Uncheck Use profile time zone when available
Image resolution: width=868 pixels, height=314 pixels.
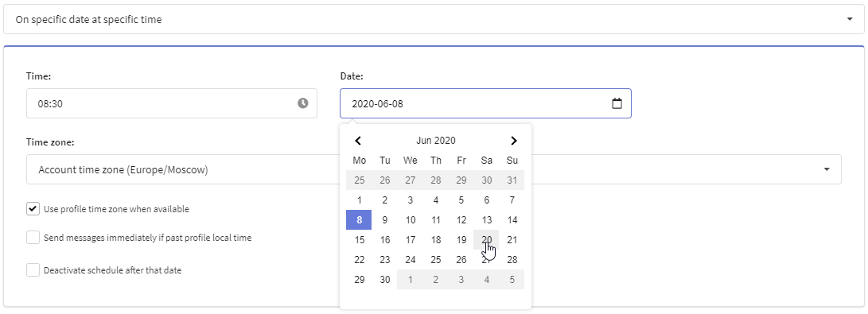pyautogui.click(x=33, y=209)
